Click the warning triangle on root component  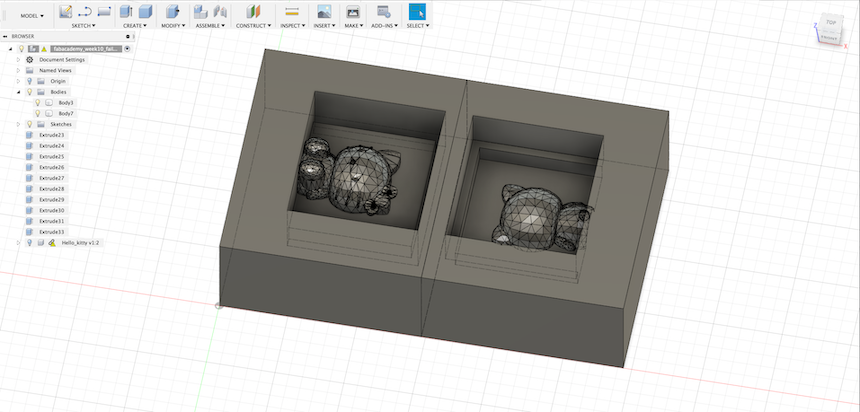coord(44,49)
